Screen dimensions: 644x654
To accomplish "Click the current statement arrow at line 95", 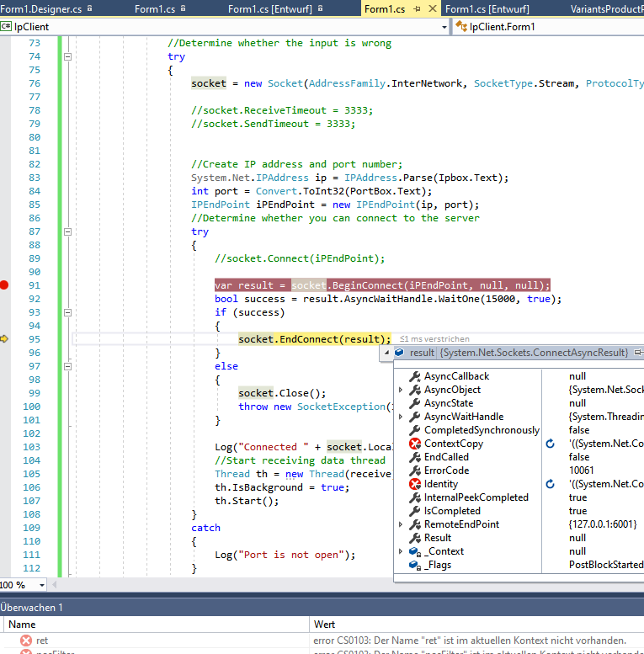I will pyautogui.click(x=4, y=338).
